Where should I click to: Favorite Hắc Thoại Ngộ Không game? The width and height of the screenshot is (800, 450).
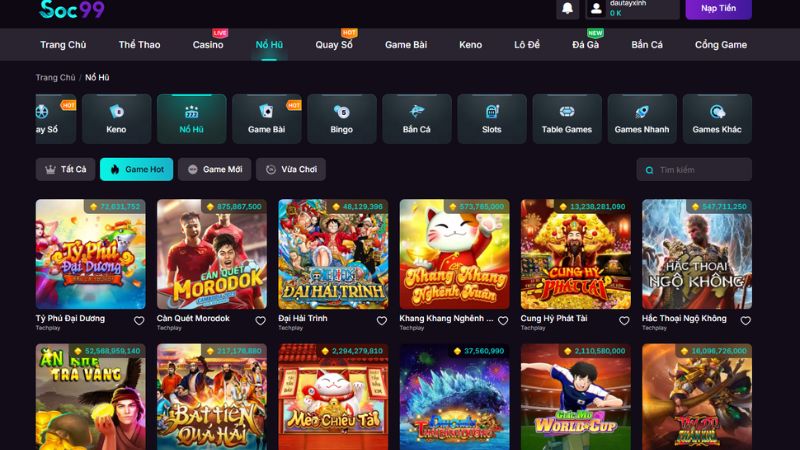coord(745,321)
